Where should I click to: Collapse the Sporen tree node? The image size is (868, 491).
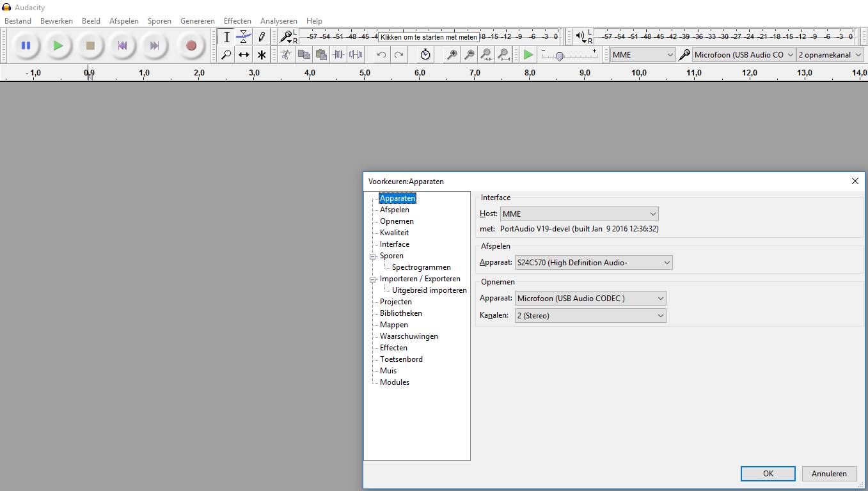coord(373,256)
